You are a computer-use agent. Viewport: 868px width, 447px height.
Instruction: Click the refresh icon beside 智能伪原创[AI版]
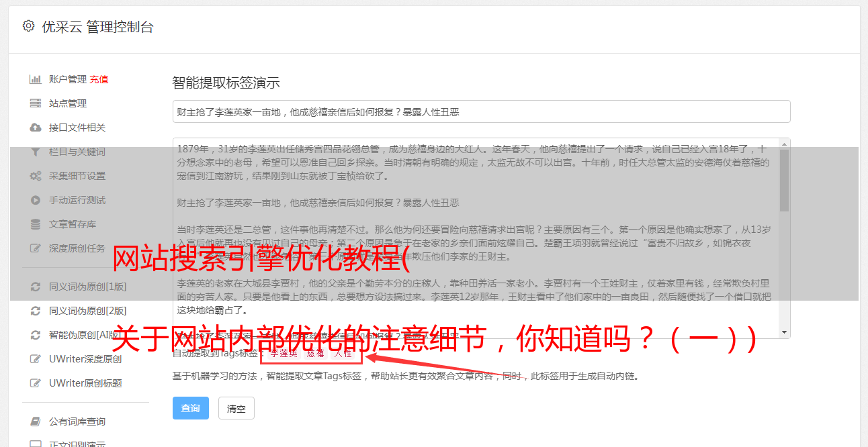pyautogui.click(x=36, y=335)
